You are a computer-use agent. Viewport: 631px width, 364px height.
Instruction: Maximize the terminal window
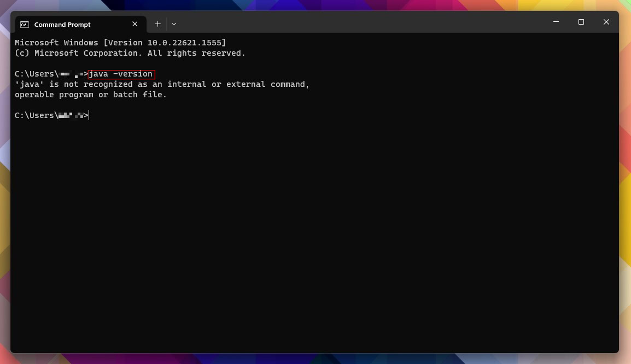click(x=581, y=22)
